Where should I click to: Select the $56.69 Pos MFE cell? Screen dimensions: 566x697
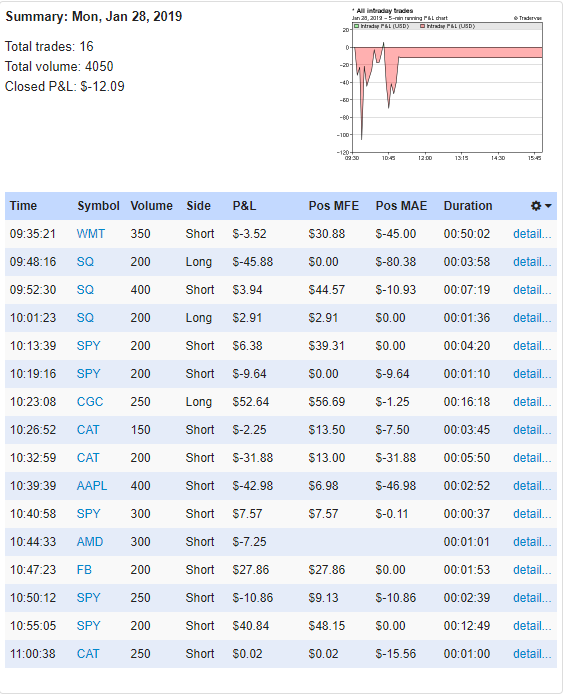[327, 402]
